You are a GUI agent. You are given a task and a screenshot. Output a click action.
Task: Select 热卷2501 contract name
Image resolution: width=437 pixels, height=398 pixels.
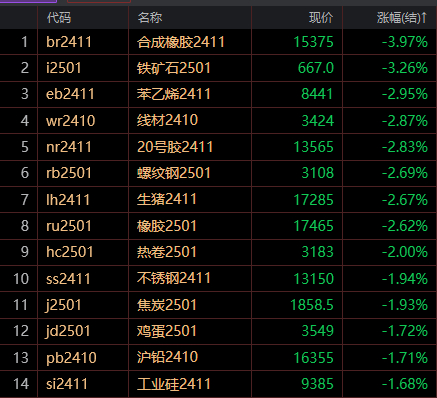[167, 252]
